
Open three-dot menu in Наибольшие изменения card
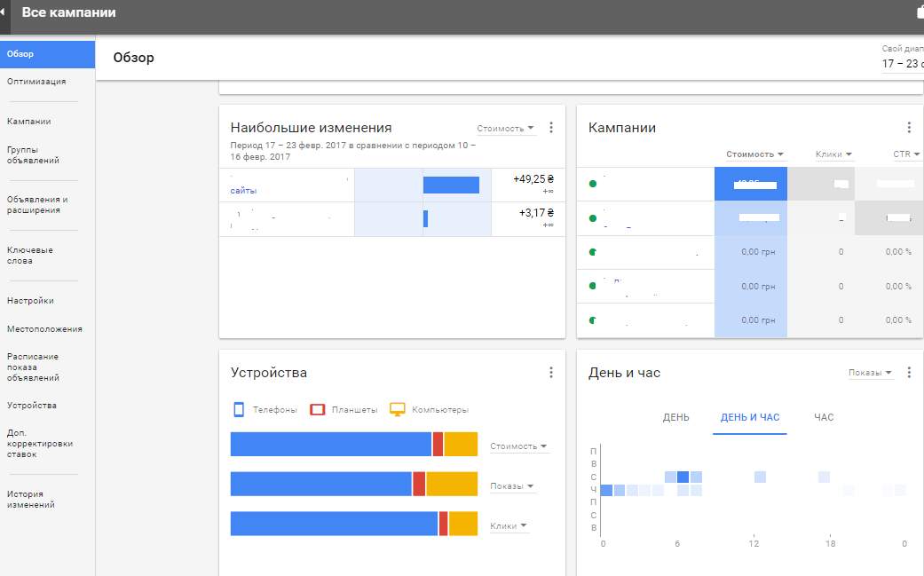point(550,128)
